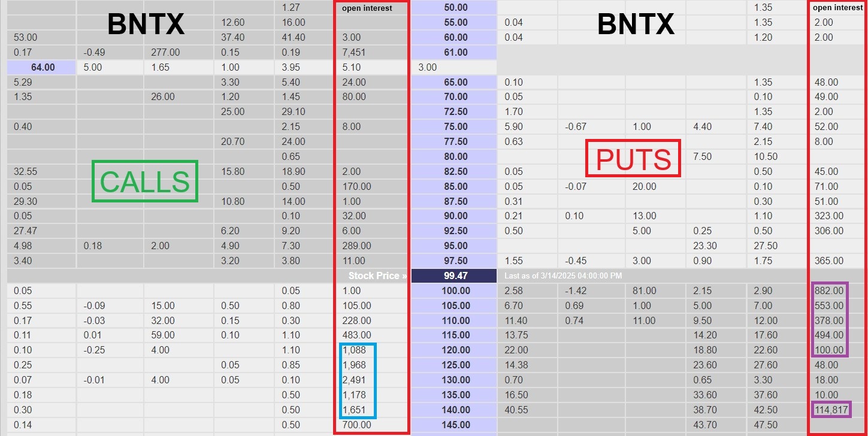Select the -0.67 puts change value

576,126
